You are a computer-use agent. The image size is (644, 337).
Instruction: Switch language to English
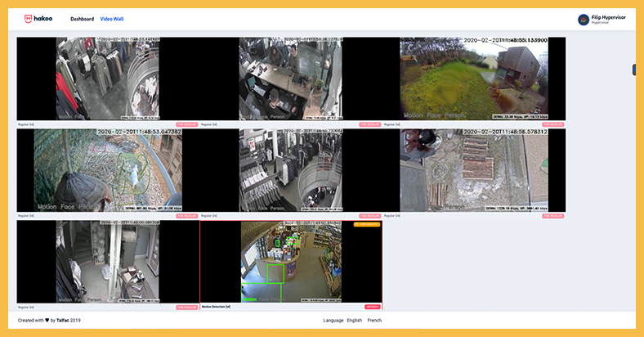tap(354, 321)
